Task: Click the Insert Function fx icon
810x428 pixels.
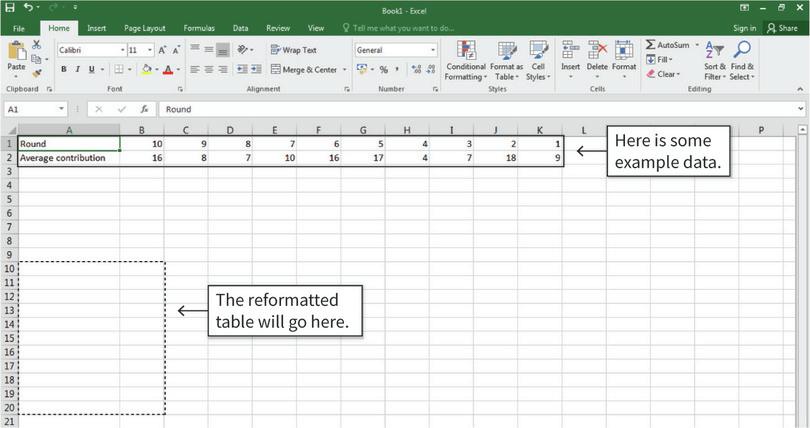Action: (144, 109)
